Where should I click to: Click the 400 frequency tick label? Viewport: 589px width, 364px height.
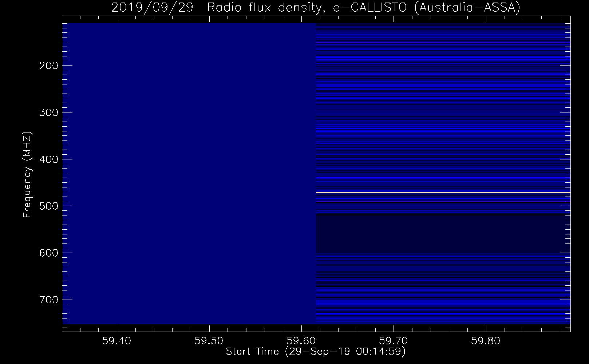(48, 159)
